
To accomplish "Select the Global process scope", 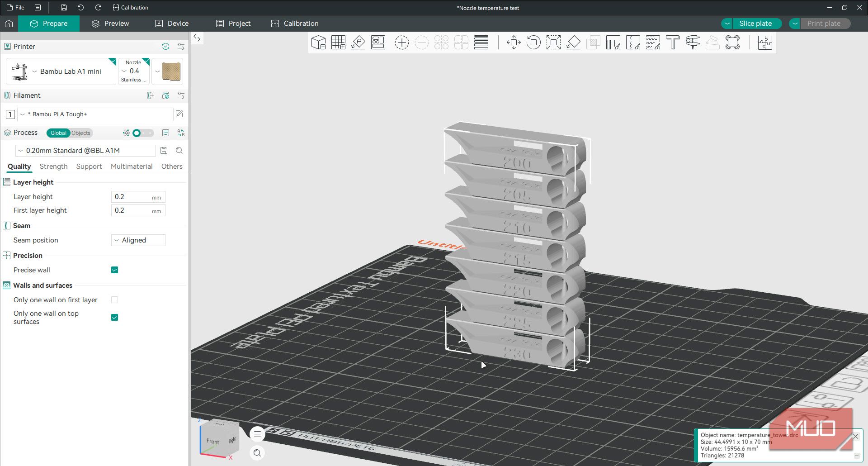I will (x=58, y=133).
